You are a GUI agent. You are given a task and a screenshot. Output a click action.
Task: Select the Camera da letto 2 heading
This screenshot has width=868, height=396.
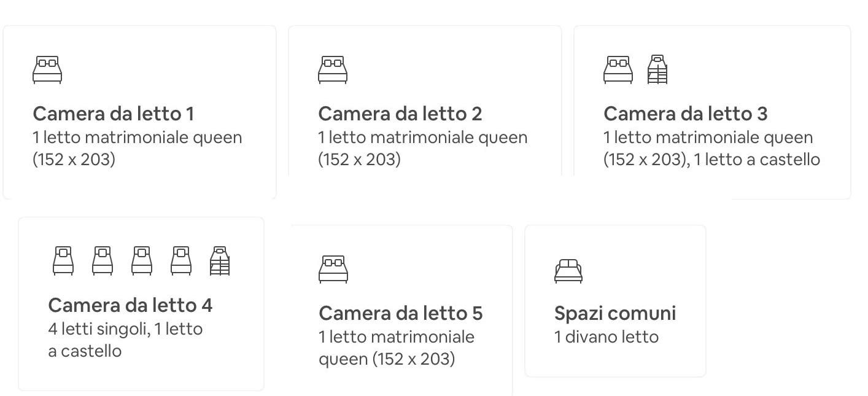click(x=400, y=114)
